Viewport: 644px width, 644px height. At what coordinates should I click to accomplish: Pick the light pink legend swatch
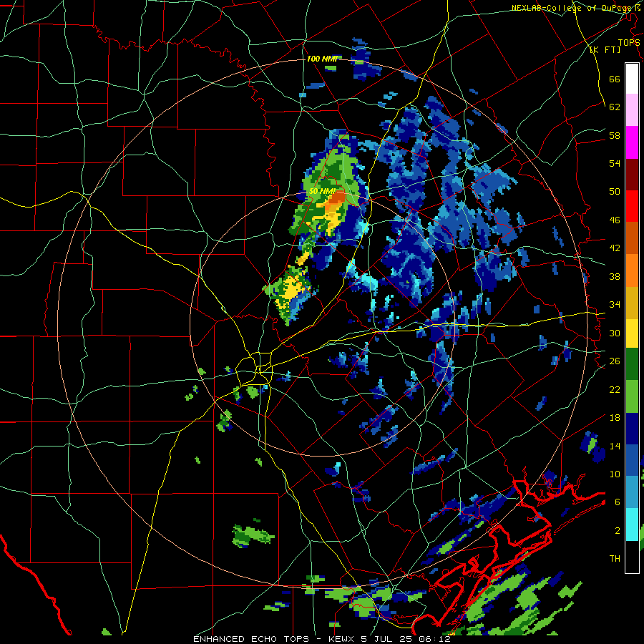point(632,110)
